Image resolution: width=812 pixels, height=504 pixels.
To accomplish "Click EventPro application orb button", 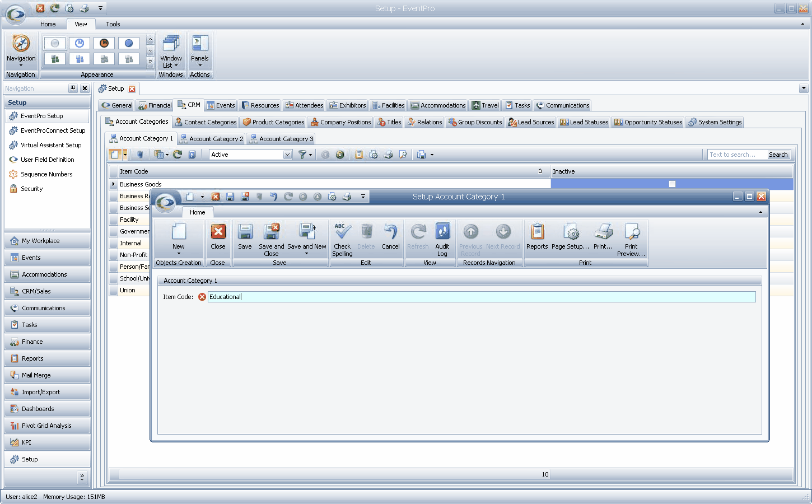I will 15,14.
